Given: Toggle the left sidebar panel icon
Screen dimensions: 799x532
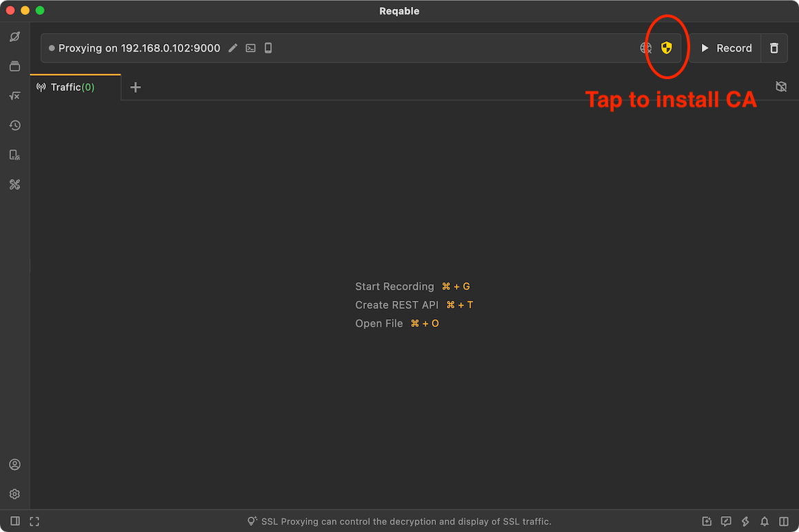Looking at the screenshot, I should click(x=15, y=521).
